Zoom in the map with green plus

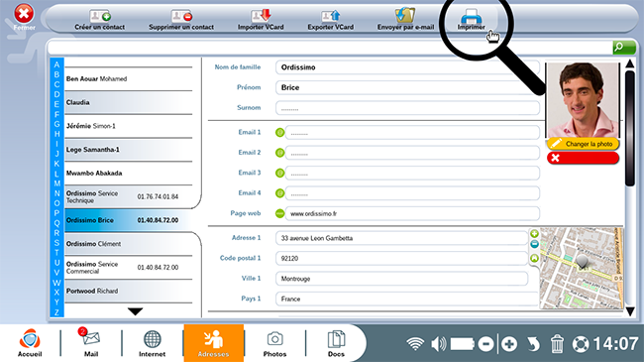[534, 234]
